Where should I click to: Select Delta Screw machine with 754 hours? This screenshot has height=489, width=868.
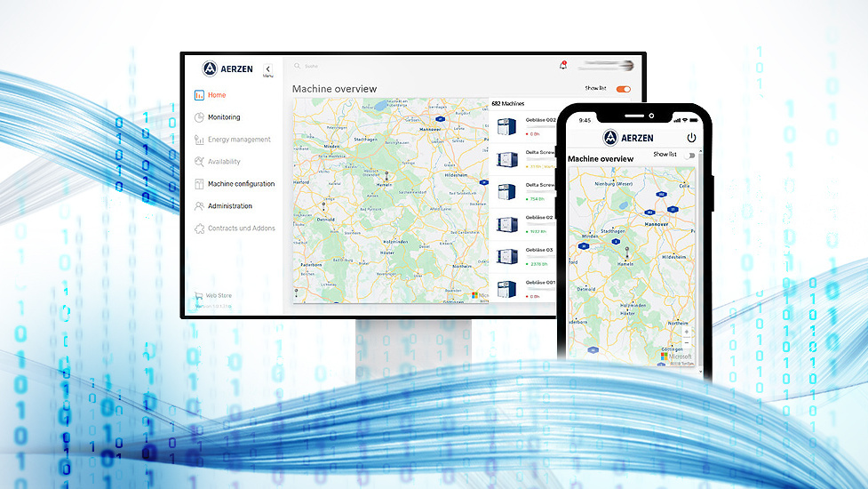point(523,192)
